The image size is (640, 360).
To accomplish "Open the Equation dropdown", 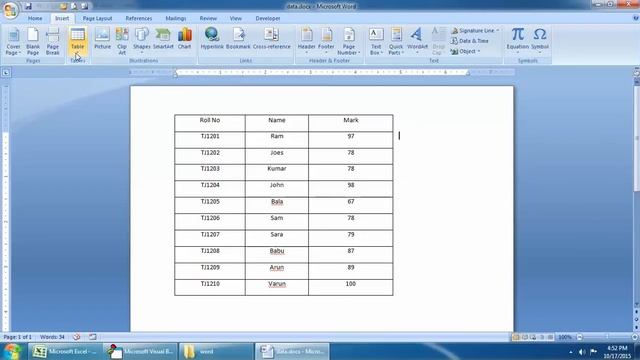I will (518, 40).
